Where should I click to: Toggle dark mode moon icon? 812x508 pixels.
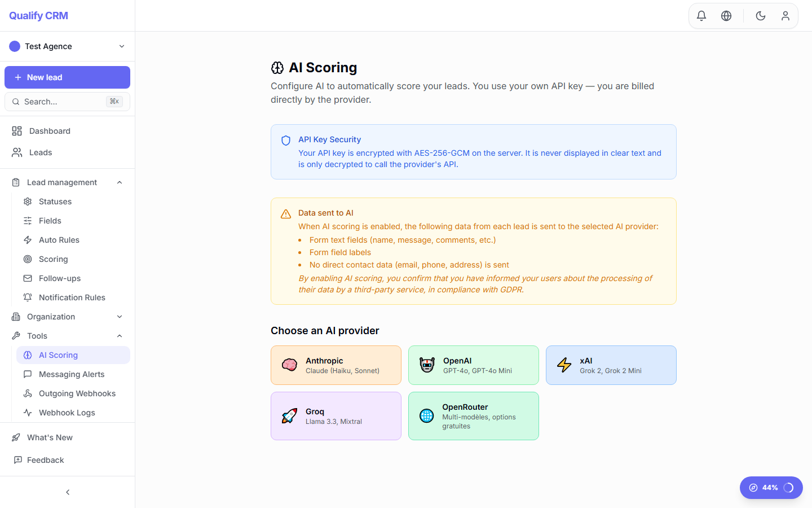761,16
